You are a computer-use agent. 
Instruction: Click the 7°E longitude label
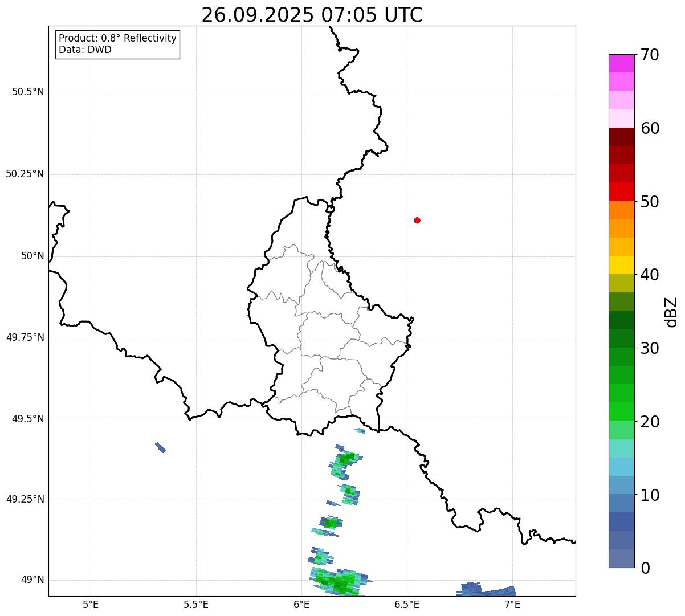(512, 604)
